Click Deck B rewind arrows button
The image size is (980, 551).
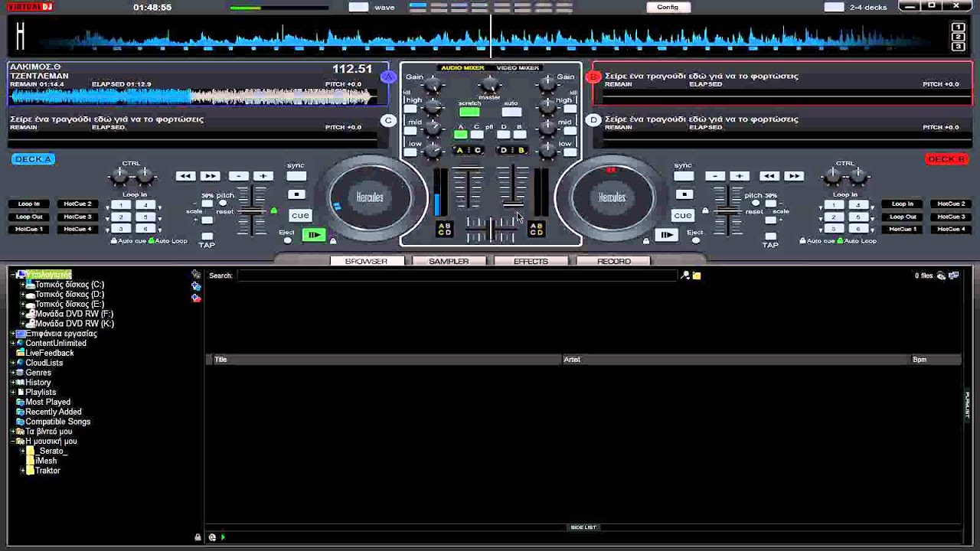point(769,176)
